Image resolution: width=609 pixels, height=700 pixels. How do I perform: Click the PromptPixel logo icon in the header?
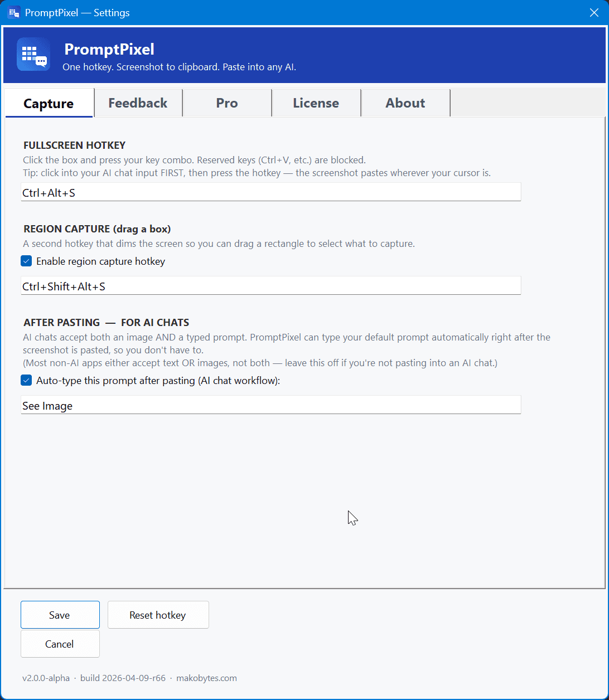(33, 54)
